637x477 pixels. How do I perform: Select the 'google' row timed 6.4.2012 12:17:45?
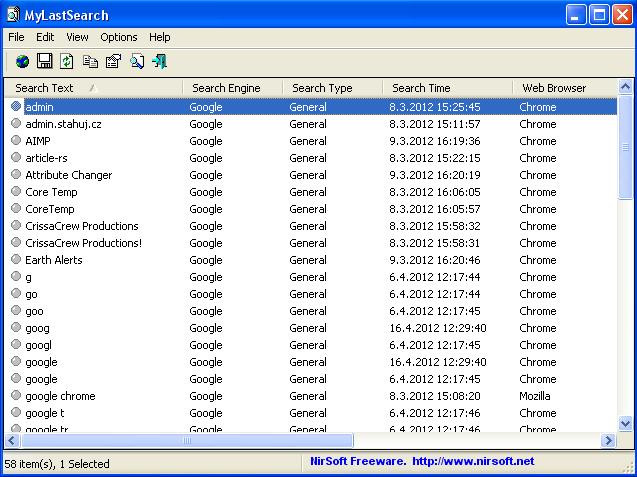tap(311, 379)
